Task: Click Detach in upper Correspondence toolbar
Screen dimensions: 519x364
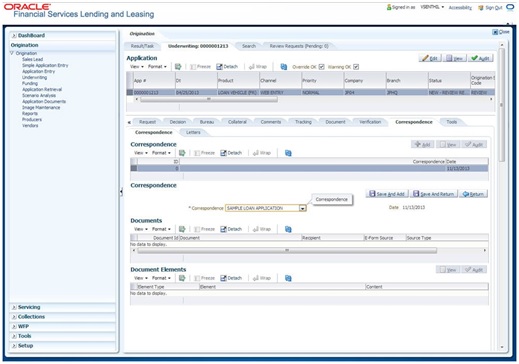Action: [x=231, y=153]
